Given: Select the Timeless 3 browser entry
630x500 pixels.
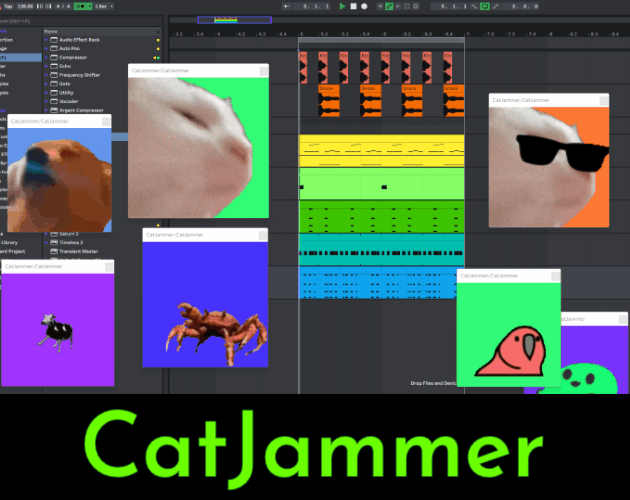Looking at the screenshot, I should coord(71,242).
